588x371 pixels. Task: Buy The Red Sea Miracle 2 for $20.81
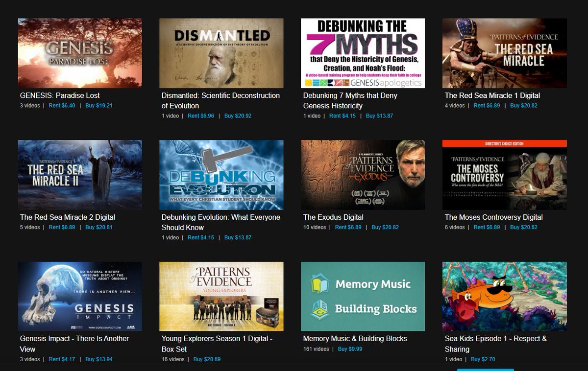99,228
